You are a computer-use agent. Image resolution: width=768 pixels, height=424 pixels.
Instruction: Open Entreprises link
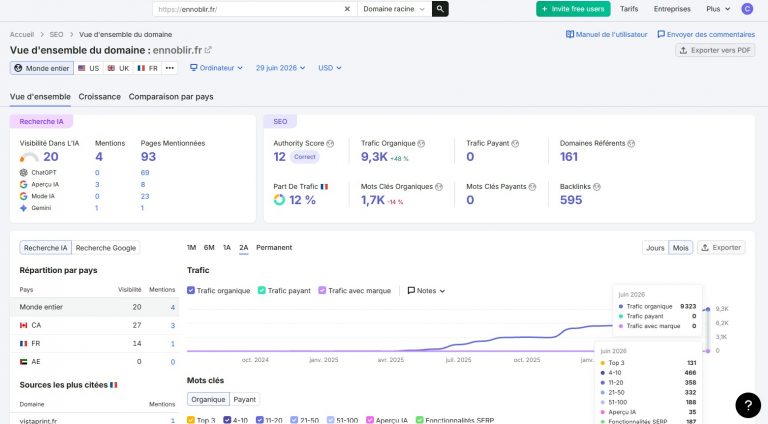click(672, 9)
